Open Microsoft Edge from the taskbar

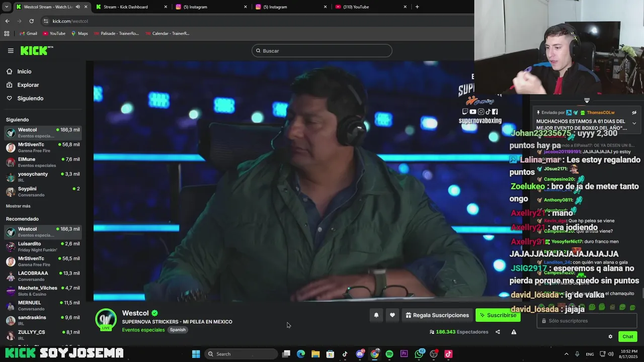(x=301, y=354)
